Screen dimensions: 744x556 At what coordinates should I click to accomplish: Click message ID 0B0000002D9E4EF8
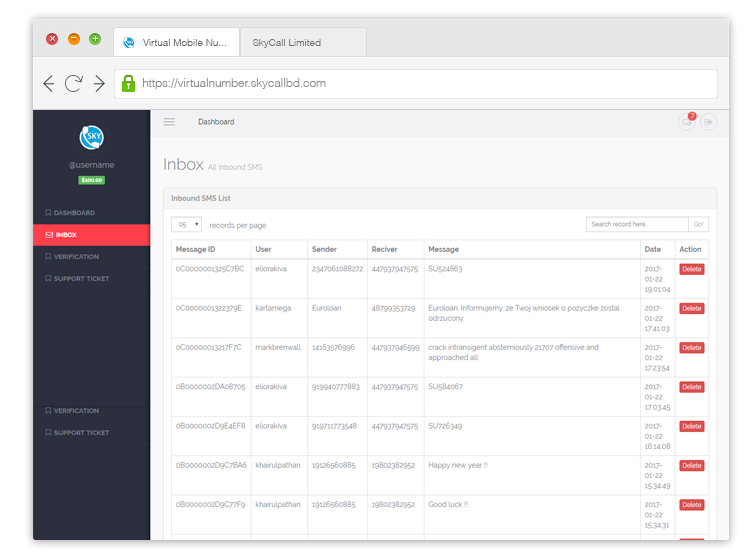point(211,426)
